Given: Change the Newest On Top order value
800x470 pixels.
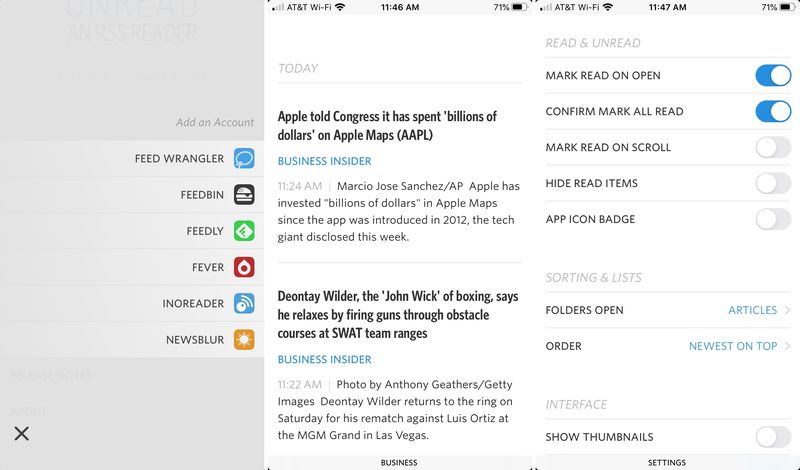Looking at the screenshot, I should click(x=733, y=346).
